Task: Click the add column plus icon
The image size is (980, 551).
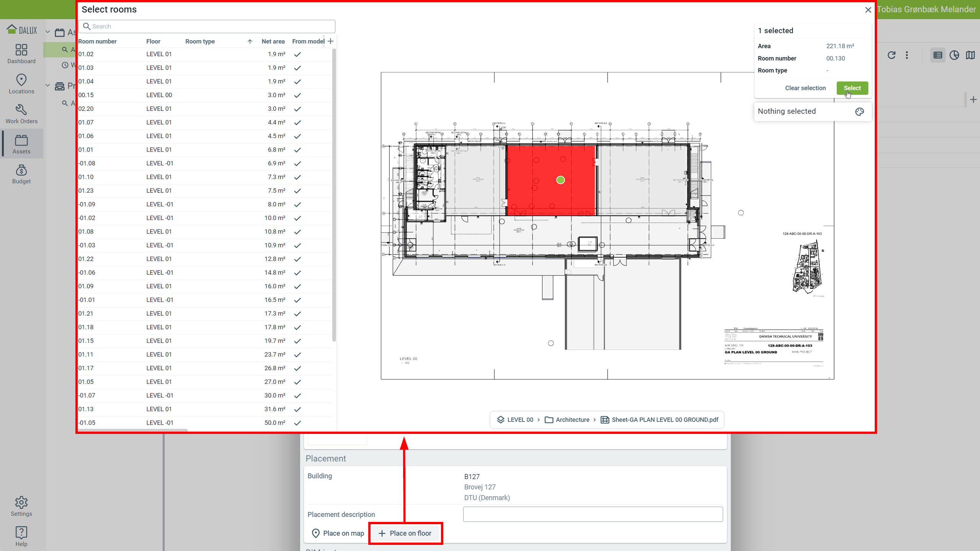Action: point(331,41)
